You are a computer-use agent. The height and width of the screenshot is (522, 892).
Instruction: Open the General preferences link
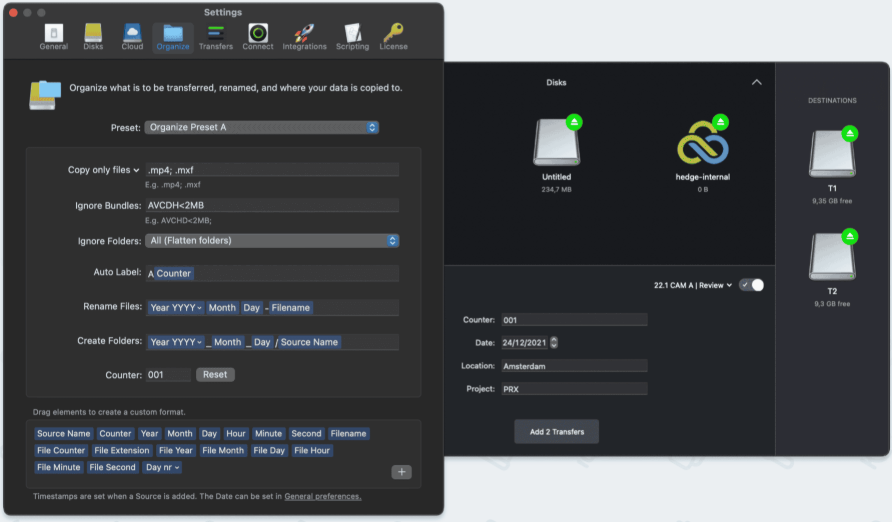click(x=323, y=496)
